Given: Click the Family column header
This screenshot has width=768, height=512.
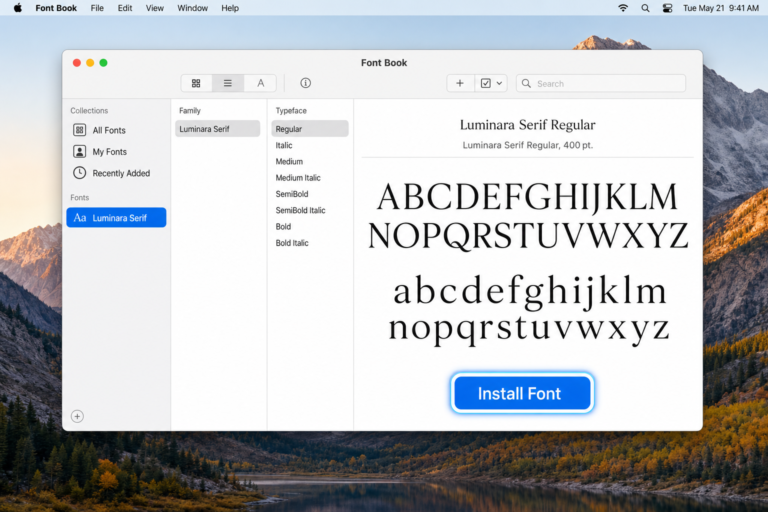Looking at the screenshot, I should (190, 111).
